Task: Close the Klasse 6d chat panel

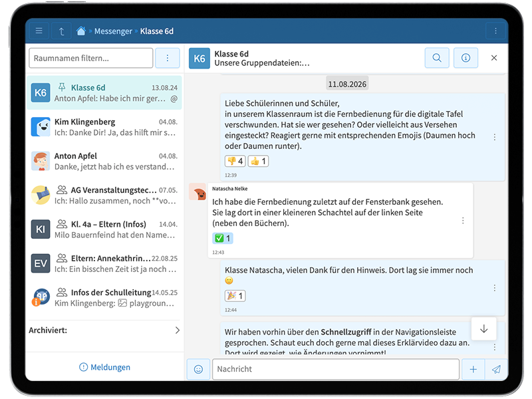Action: (494, 58)
